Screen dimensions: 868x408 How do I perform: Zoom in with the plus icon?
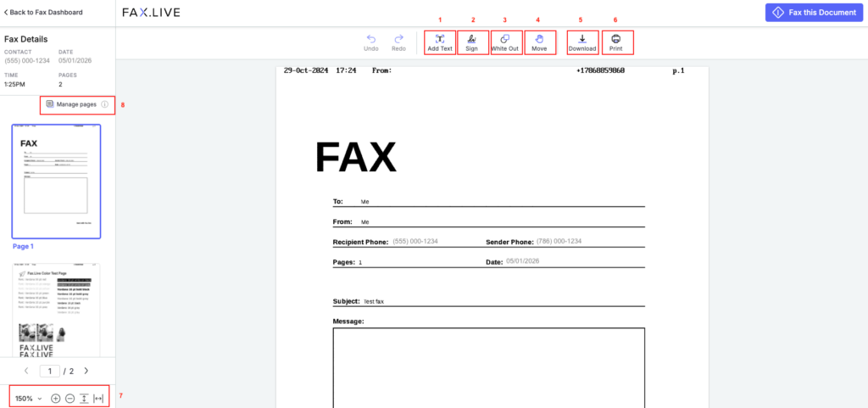tap(55, 398)
